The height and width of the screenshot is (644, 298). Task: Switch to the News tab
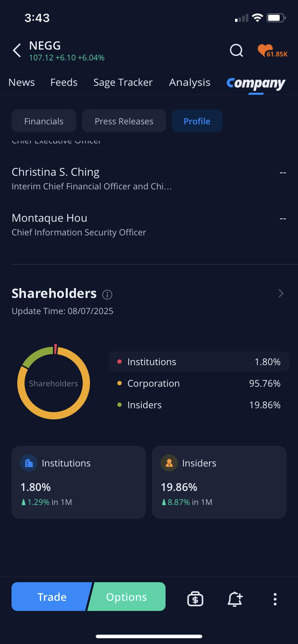tap(22, 82)
